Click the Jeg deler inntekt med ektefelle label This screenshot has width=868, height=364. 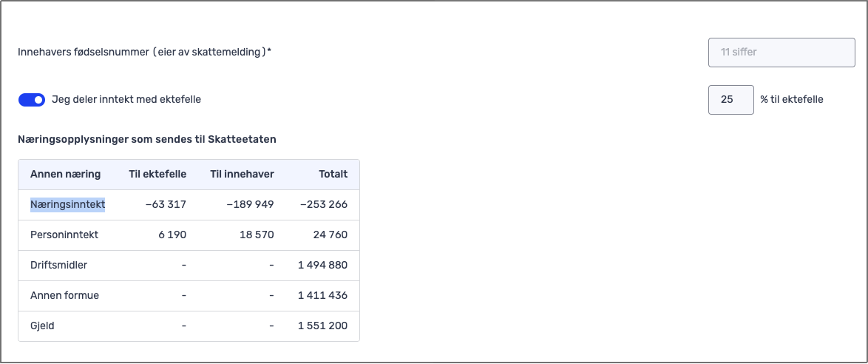point(126,100)
